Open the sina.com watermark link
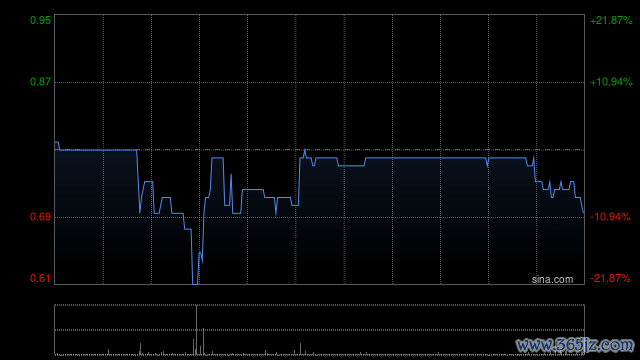 point(552,279)
